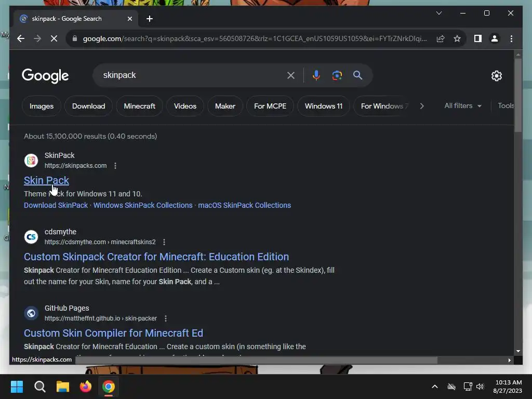Image resolution: width=532 pixels, height=399 pixels.
Task: Select the Download filter chip
Action: point(88,106)
